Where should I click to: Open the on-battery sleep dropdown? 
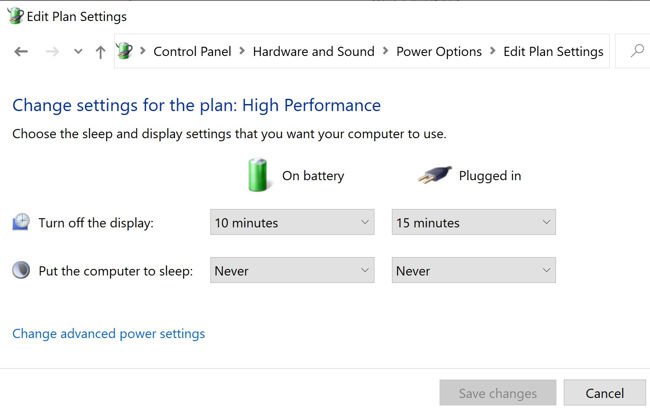292,270
